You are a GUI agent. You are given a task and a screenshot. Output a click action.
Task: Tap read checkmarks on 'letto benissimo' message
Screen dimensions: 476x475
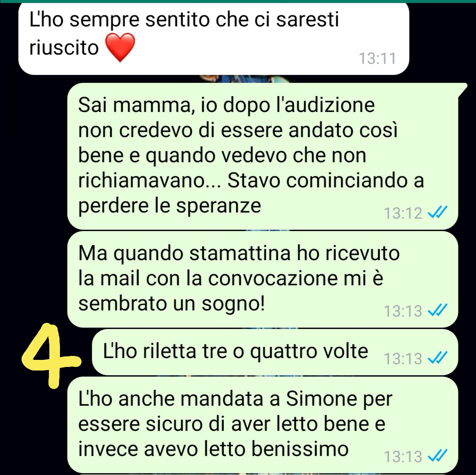pyautogui.click(x=437, y=456)
